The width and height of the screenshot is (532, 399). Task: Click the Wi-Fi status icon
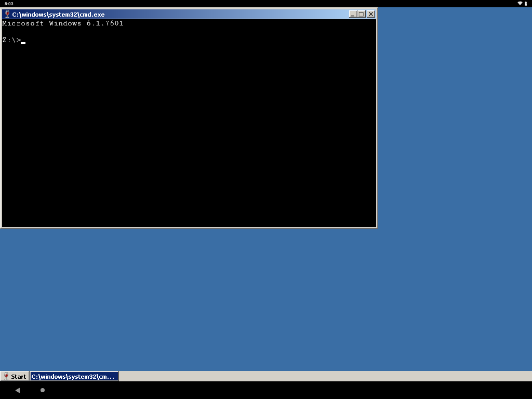tap(520, 4)
